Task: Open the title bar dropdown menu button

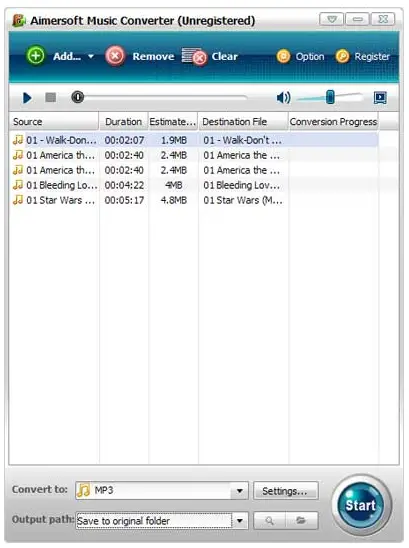Action: [332, 19]
